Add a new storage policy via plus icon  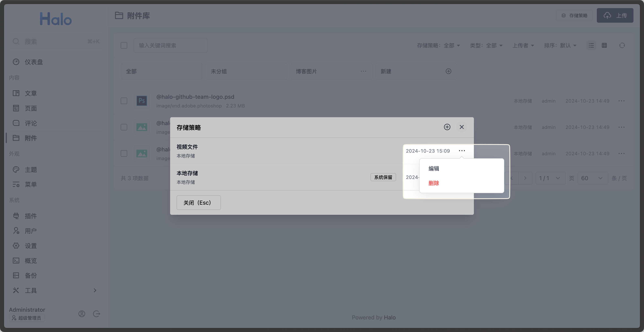click(x=447, y=127)
